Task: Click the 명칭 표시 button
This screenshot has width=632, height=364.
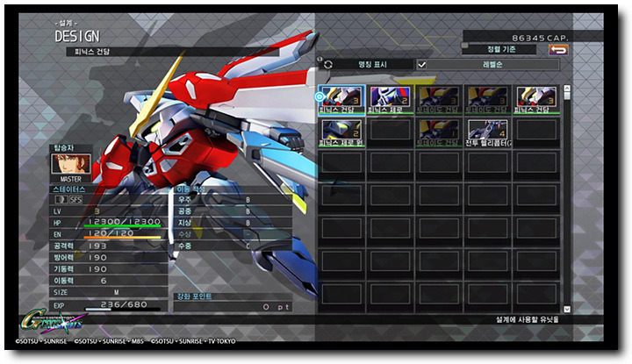Action: (x=372, y=64)
